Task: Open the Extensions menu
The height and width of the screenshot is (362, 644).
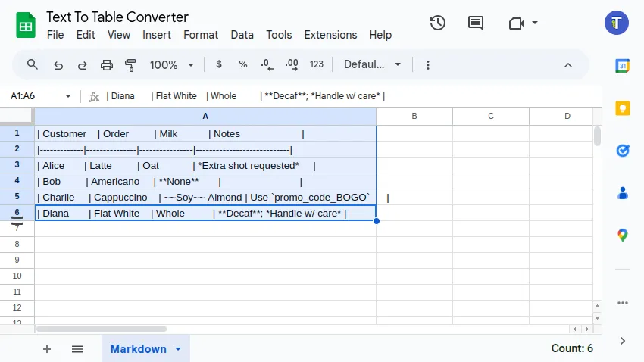Action: 330,35
